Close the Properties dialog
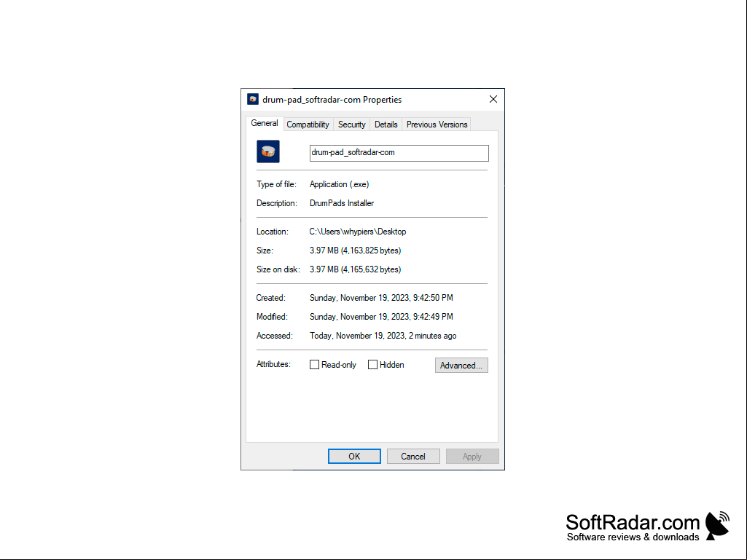 493,99
